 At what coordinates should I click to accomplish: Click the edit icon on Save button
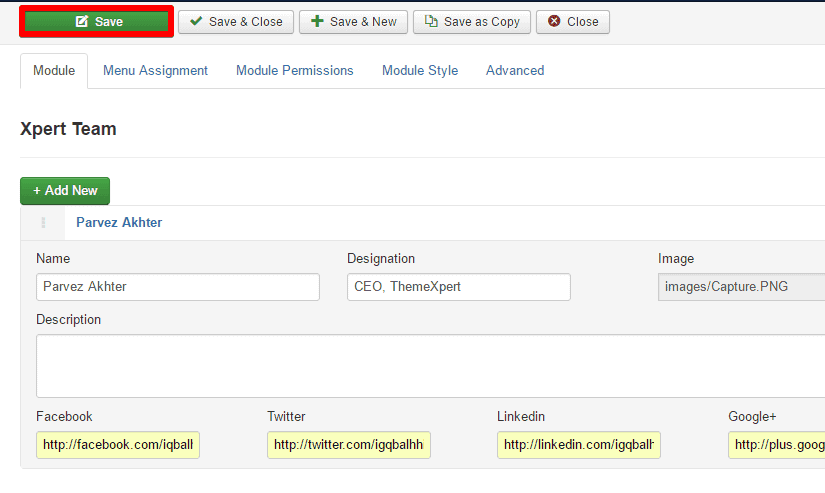tap(82, 22)
